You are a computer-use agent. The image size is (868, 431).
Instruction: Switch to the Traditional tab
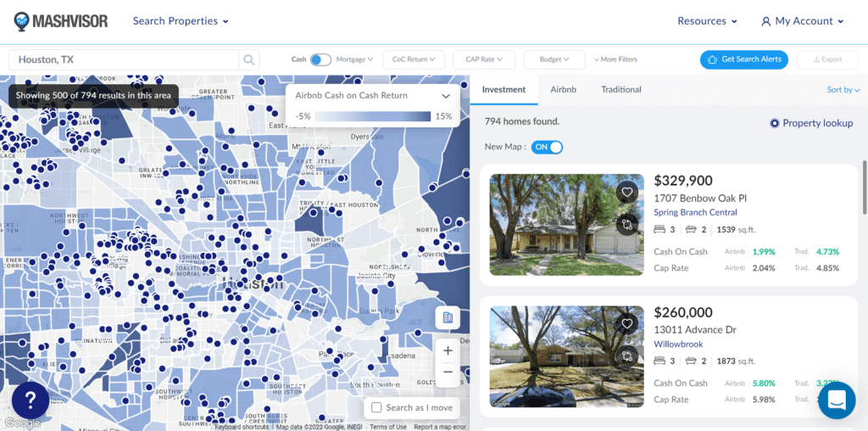[620, 89]
